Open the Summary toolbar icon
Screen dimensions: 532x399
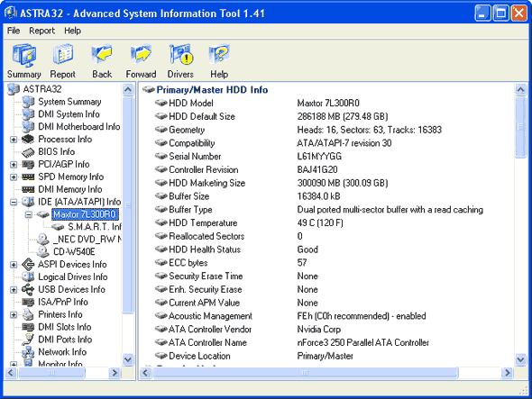tap(24, 56)
